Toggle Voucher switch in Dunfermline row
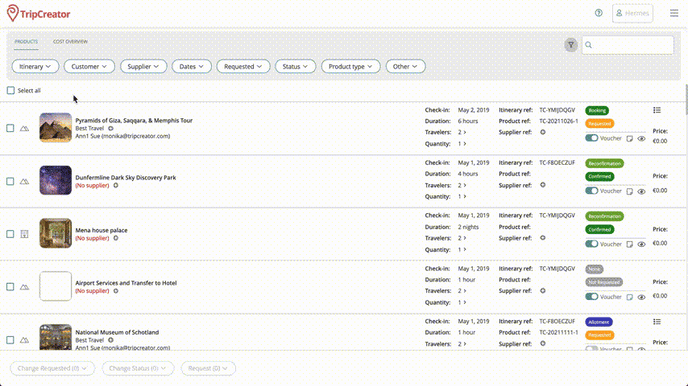This screenshot has height=386, width=688. (591, 191)
